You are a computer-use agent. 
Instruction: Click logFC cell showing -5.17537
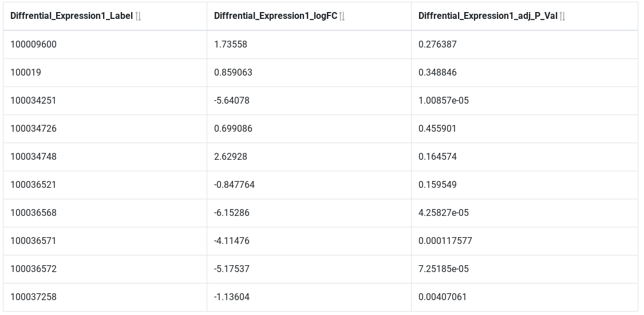(x=232, y=269)
